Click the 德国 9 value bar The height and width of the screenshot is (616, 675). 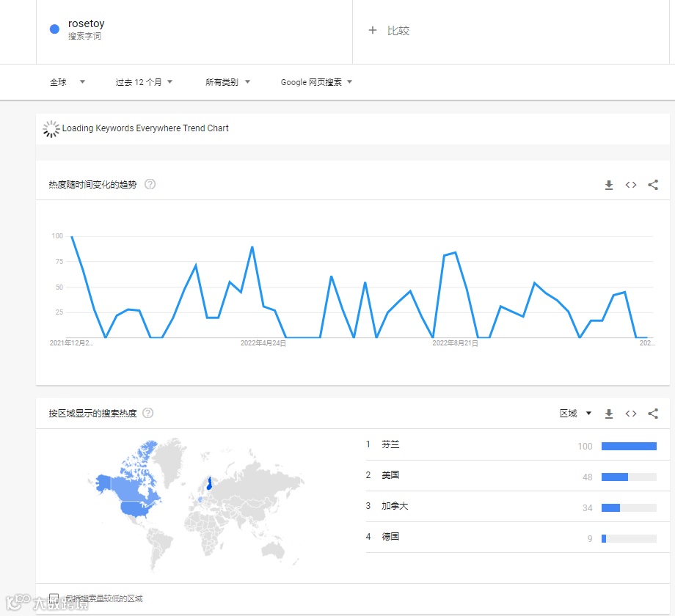point(629,538)
